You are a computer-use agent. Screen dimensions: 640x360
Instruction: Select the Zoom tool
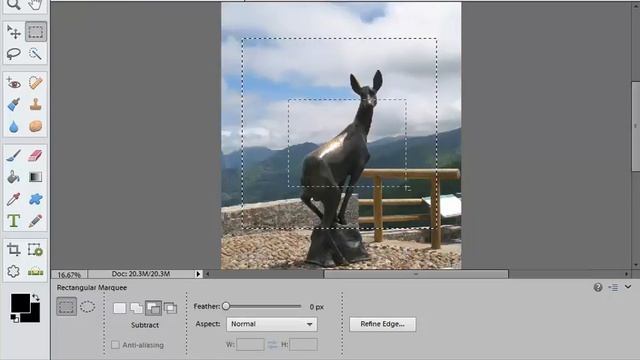point(13,5)
